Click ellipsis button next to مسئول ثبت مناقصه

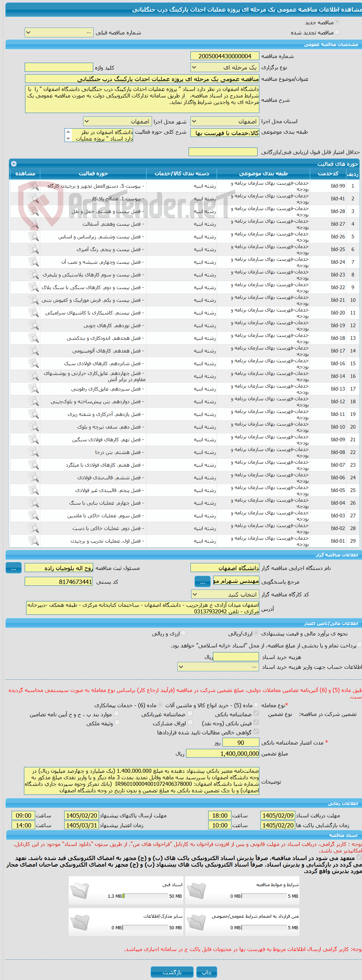tap(14, 568)
